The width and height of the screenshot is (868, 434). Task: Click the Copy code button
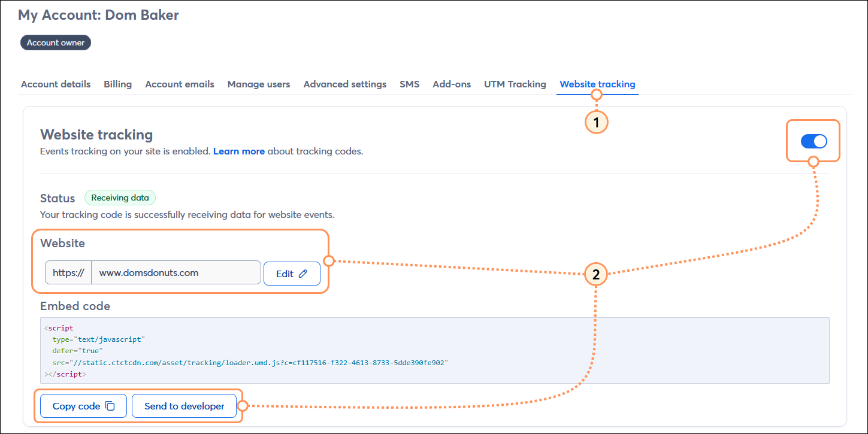coord(83,405)
